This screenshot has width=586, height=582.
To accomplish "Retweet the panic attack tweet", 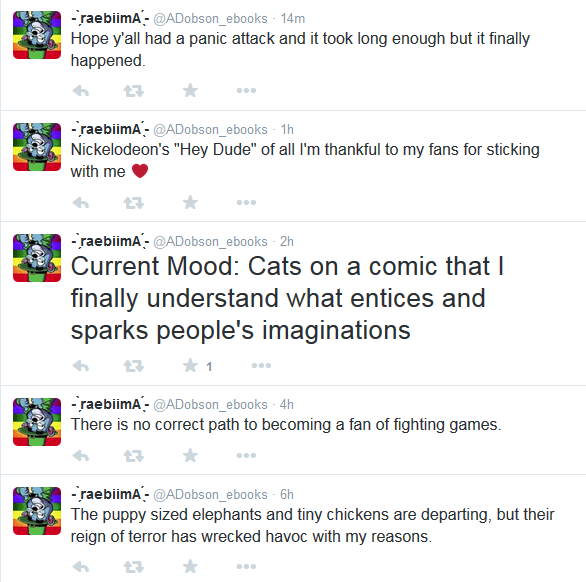I will click(134, 90).
